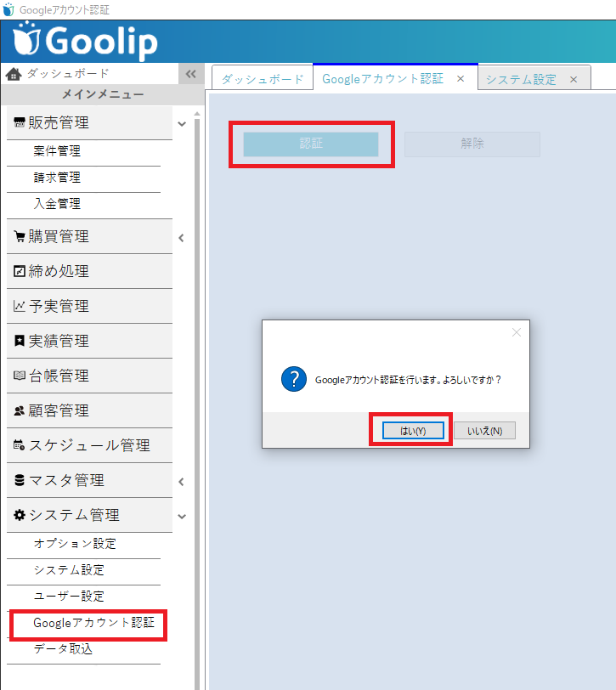Click the sidebar scroll-up arrow
This screenshot has height=690, width=616.
pos(197,114)
